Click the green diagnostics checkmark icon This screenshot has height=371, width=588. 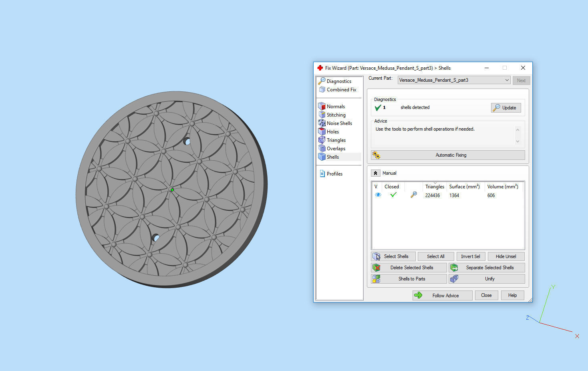(x=378, y=107)
